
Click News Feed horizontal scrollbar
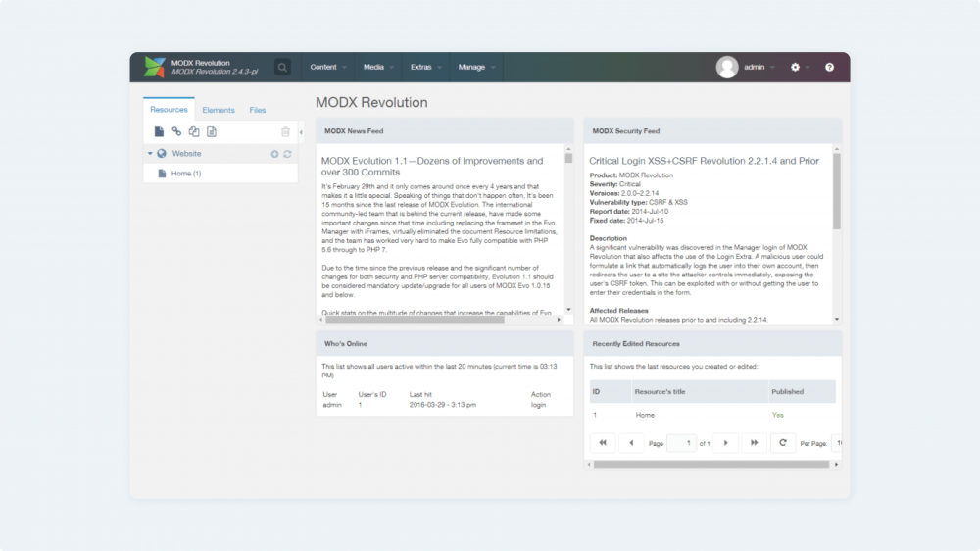tap(415, 320)
